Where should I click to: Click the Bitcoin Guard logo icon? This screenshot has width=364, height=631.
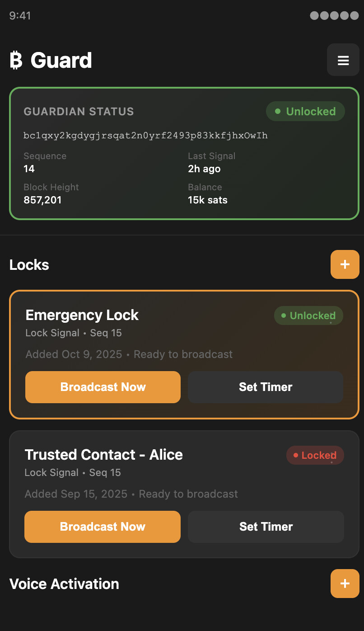coord(16,61)
